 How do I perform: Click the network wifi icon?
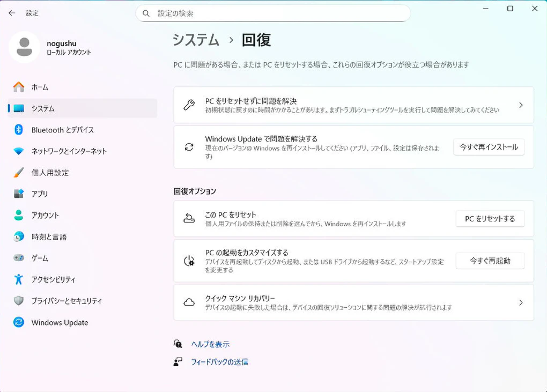click(18, 151)
